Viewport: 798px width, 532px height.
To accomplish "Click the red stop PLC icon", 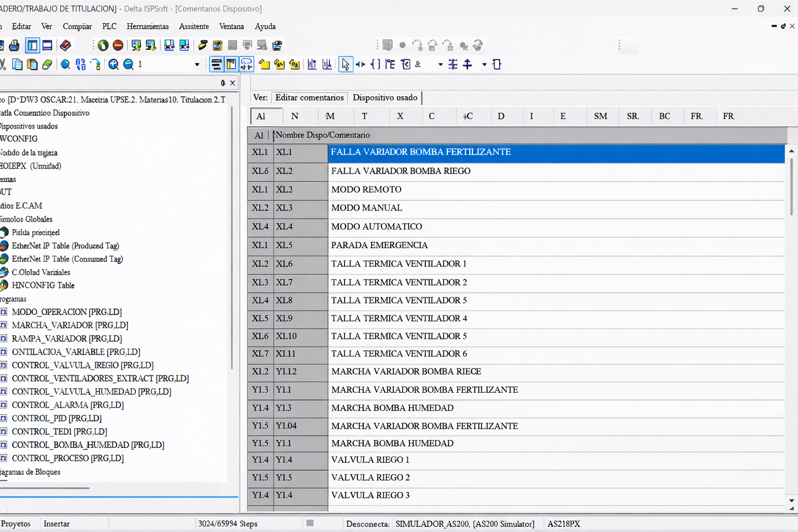I will [118, 46].
